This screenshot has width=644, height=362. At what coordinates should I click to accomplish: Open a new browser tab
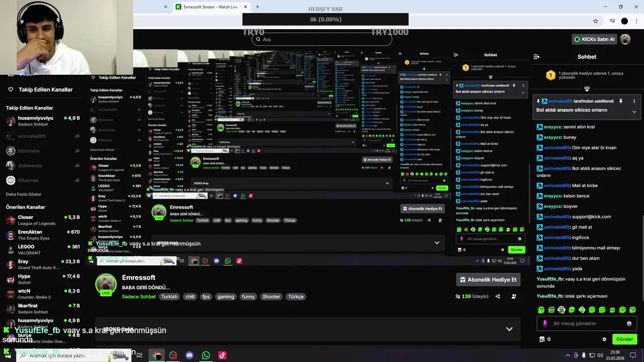tap(258, 7)
